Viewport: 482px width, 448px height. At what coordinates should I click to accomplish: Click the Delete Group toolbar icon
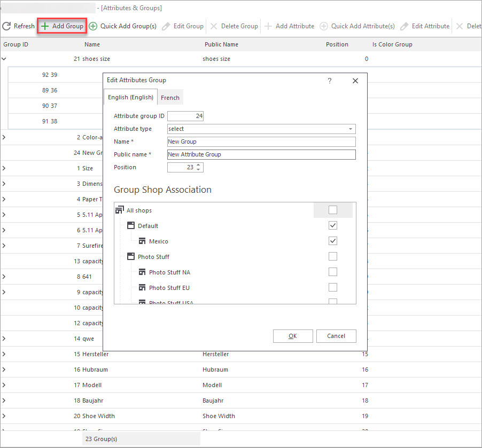(x=214, y=26)
